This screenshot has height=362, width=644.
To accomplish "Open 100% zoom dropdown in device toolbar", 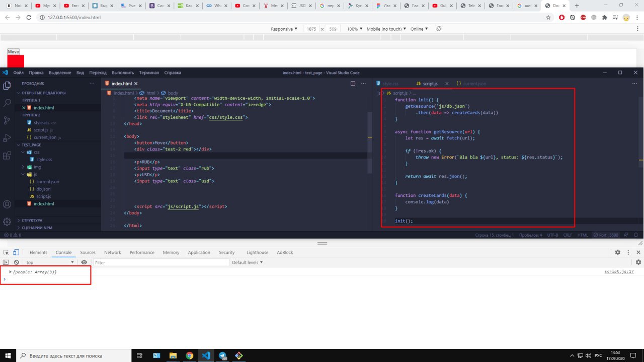I will tap(355, 29).
